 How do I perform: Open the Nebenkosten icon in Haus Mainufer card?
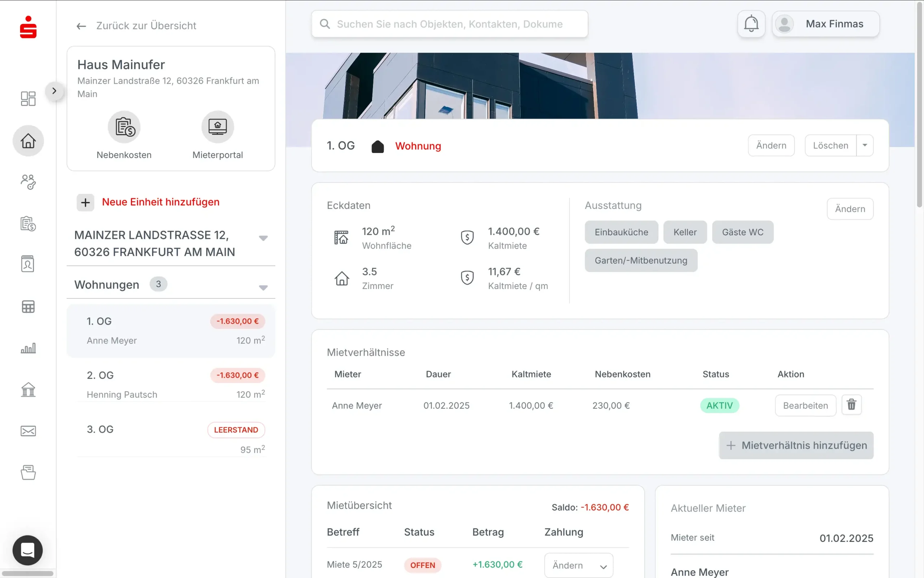[x=124, y=127]
